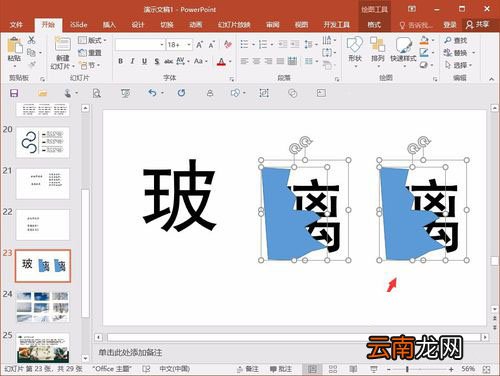The image size is (500, 376).
Task: Click the Reading view icon in status bar
Action: click(353, 369)
